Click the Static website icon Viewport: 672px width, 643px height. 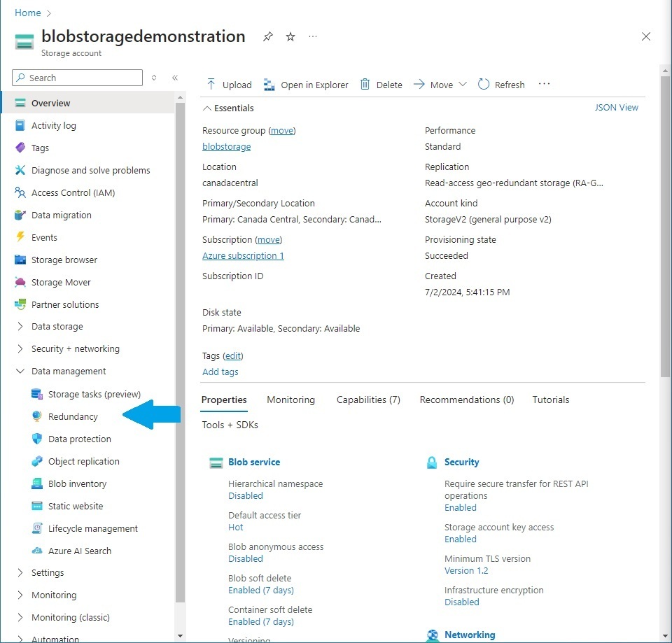(x=37, y=506)
